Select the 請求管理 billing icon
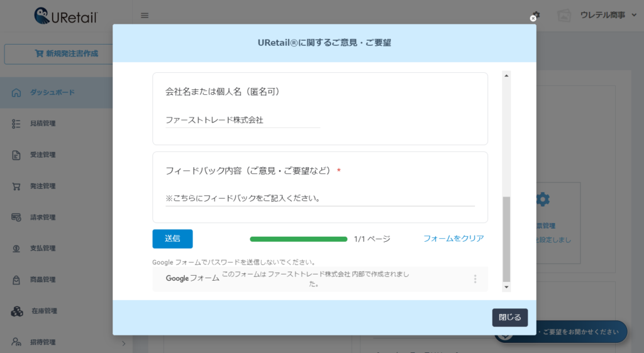 (17, 217)
